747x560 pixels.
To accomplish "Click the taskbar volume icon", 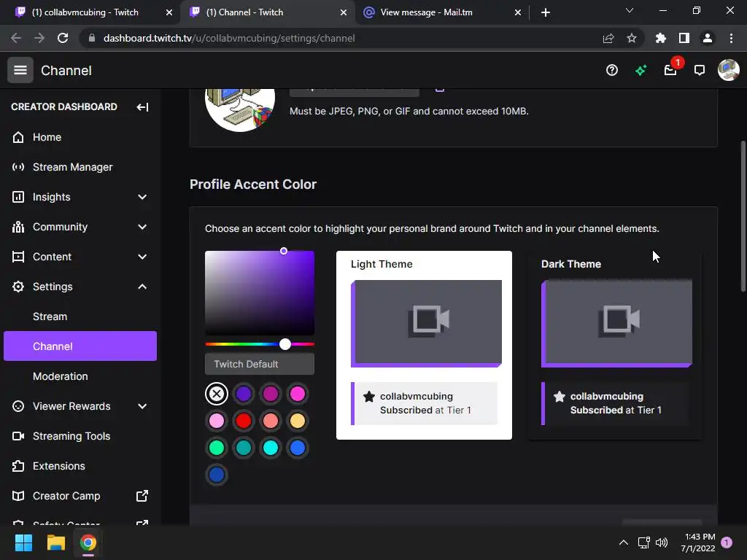I will [x=662, y=542].
